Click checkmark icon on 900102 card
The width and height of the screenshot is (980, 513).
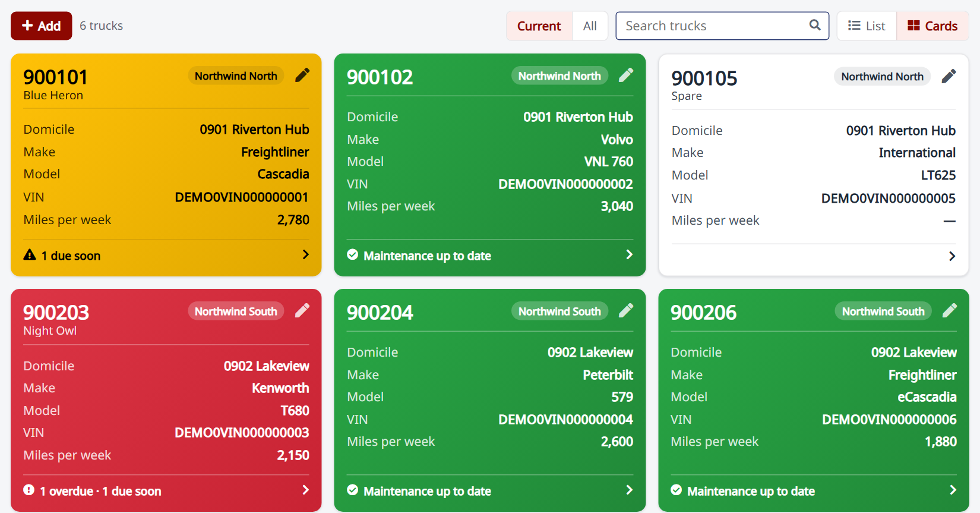353,255
